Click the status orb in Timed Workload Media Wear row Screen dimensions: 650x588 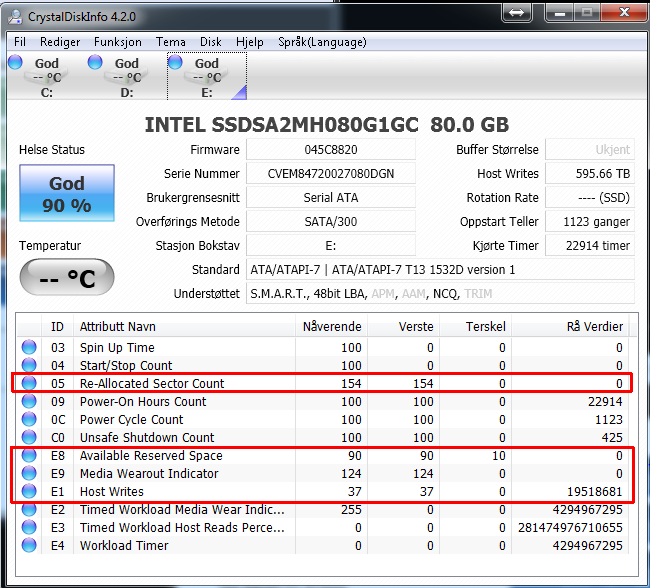(x=29, y=509)
